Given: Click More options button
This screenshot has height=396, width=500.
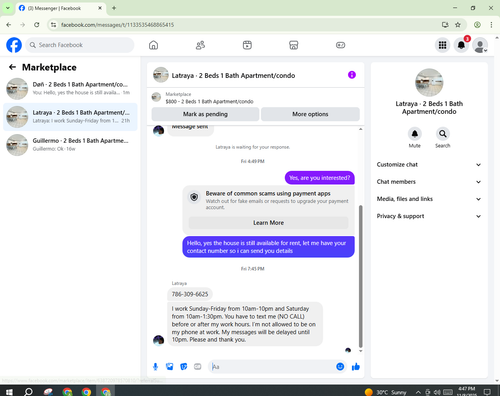Looking at the screenshot, I should click(x=310, y=114).
